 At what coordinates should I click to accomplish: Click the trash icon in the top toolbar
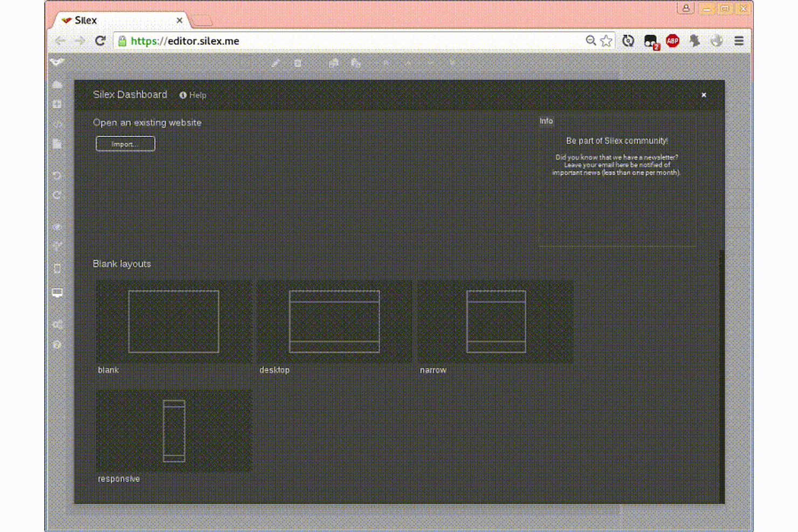coord(298,63)
